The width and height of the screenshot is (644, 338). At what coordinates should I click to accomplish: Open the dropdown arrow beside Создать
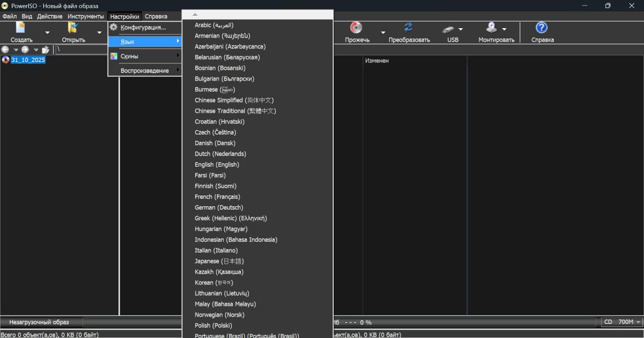pyautogui.click(x=47, y=33)
